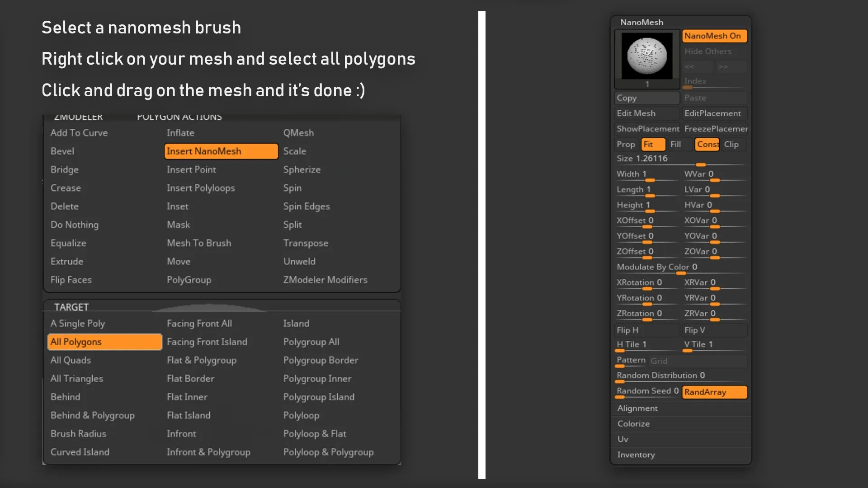Click the Flip H button
Screen dimensions: 868x488
(646, 330)
